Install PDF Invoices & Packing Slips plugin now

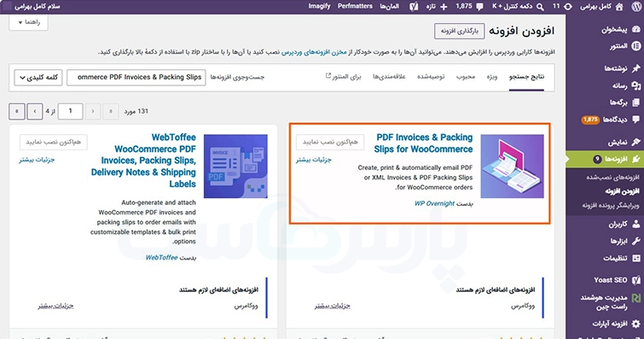[330, 142]
